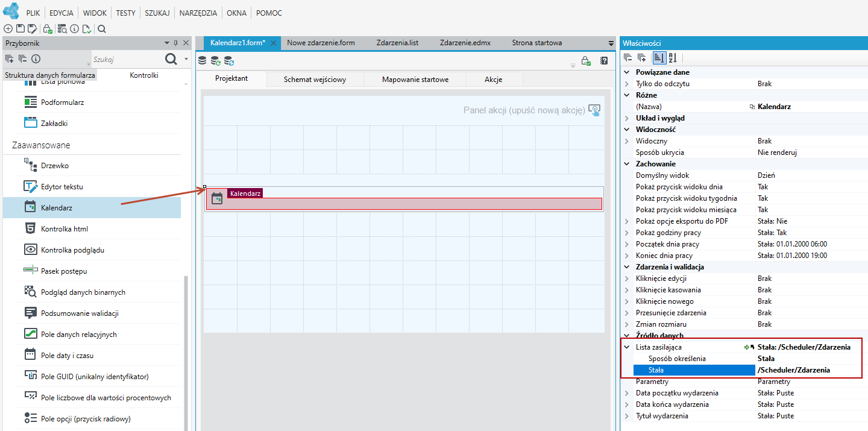The width and height of the screenshot is (868, 431).
Task: Select Pasek postępu control in toolbox
Action: (x=92, y=271)
